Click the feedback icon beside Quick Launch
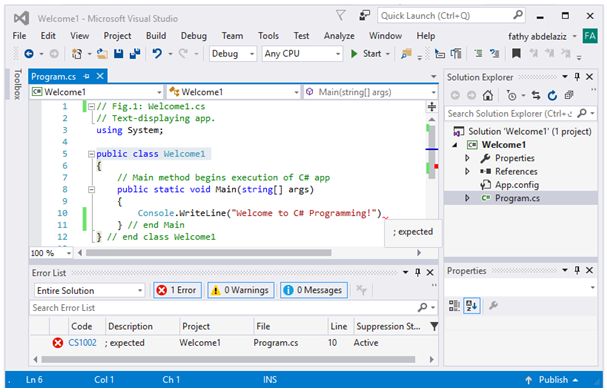Image resolution: width=607 pixels, height=392 pixels. click(364, 15)
